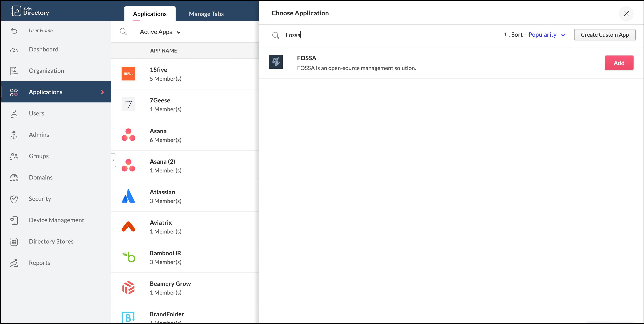
Task: Open Dashboard from the sidebar
Action: (x=56, y=50)
